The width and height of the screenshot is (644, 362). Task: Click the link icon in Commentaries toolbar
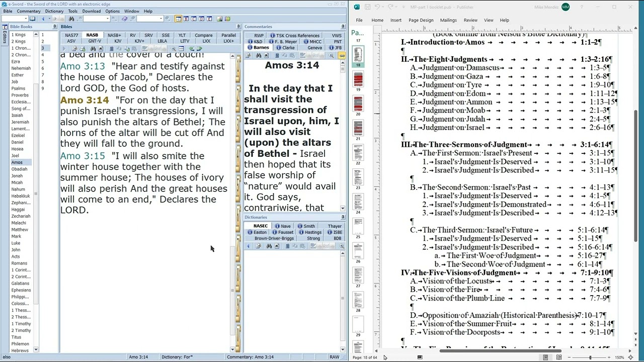click(x=342, y=55)
